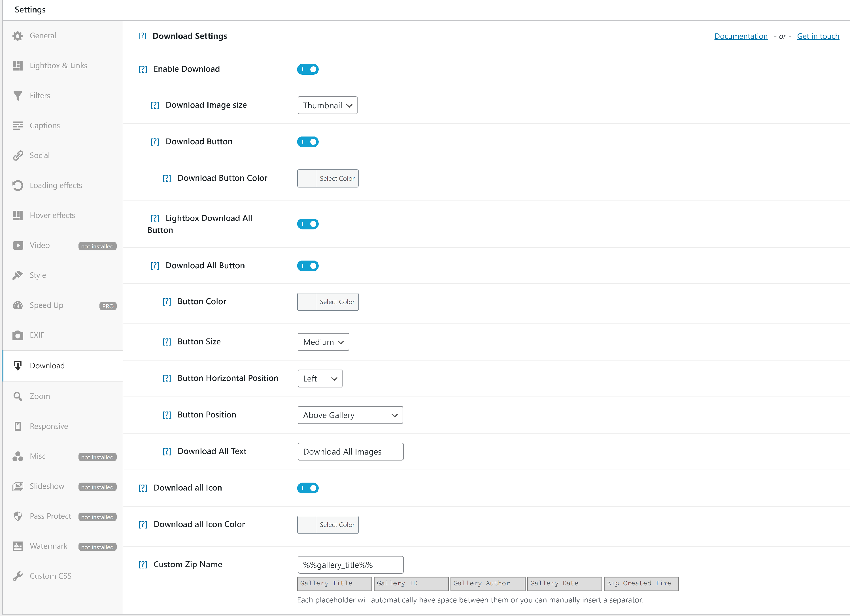Click the not installed badge beside Video
Image resolution: width=850 pixels, height=616 pixels.
pyautogui.click(x=97, y=246)
